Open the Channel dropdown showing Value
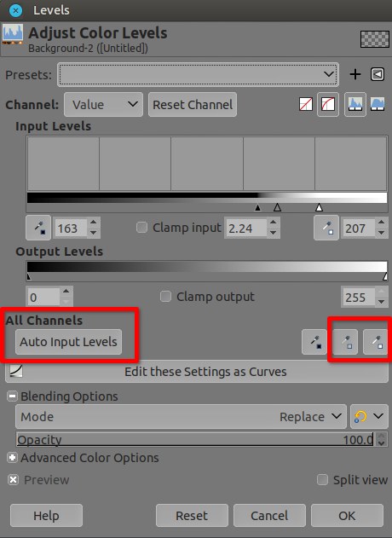392x538 pixels. (x=103, y=104)
